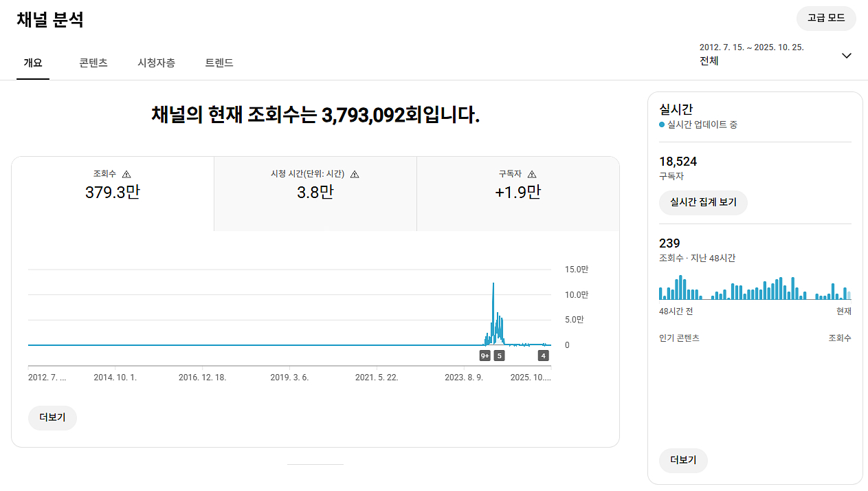Click the warning icon next to 조회수
Viewport: 868px width, 491px height.
click(x=126, y=175)
